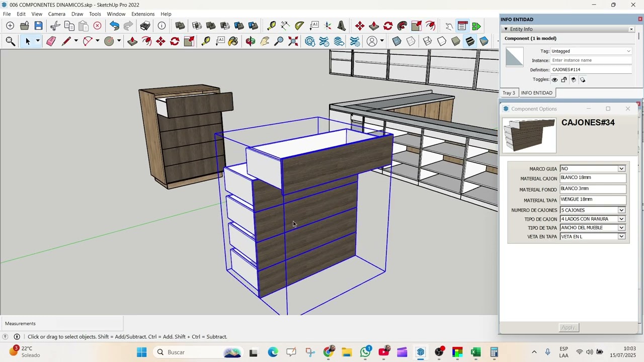
Task: Switch to the Tray 3 tab
Action: (x=509, y=93)
